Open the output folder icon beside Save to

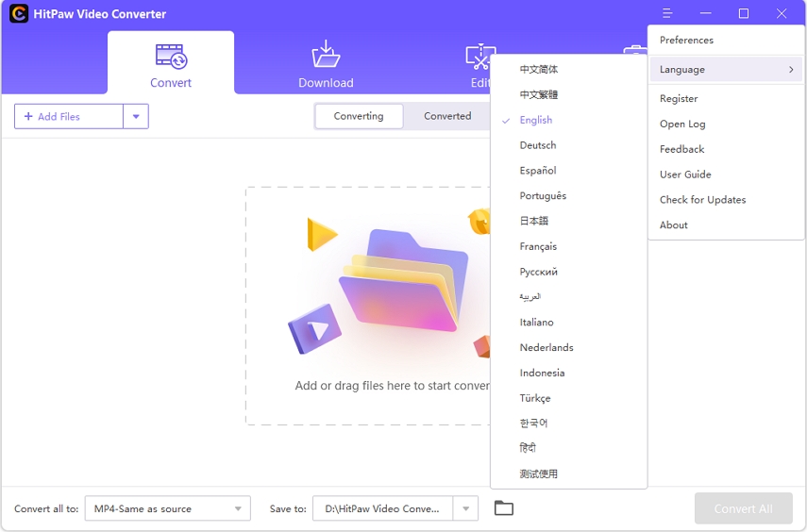click(504, 508)
